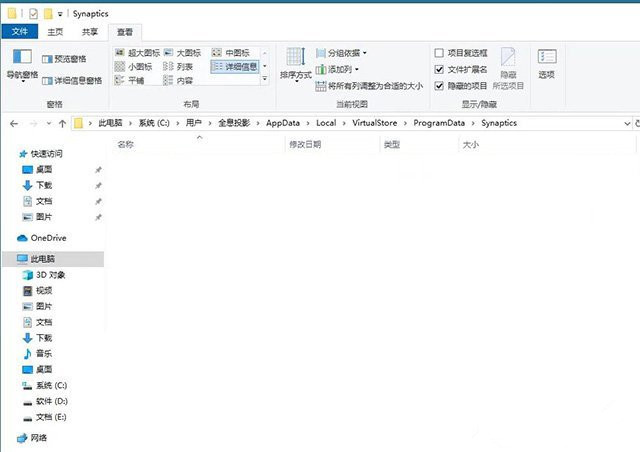Open quick access toolbar customize arrow
This screenshot has height=452, width=640.
tap(60, 14)
